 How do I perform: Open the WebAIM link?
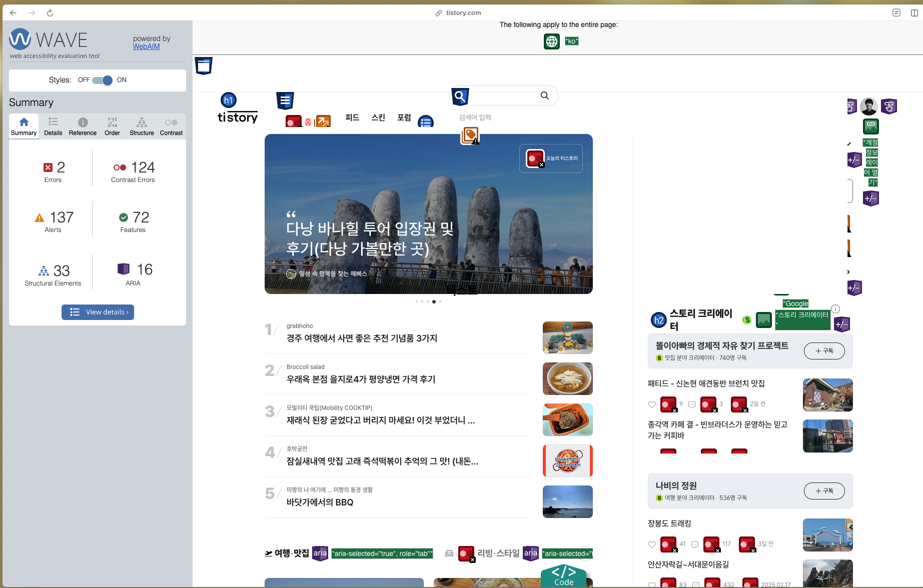click(146, 46)
